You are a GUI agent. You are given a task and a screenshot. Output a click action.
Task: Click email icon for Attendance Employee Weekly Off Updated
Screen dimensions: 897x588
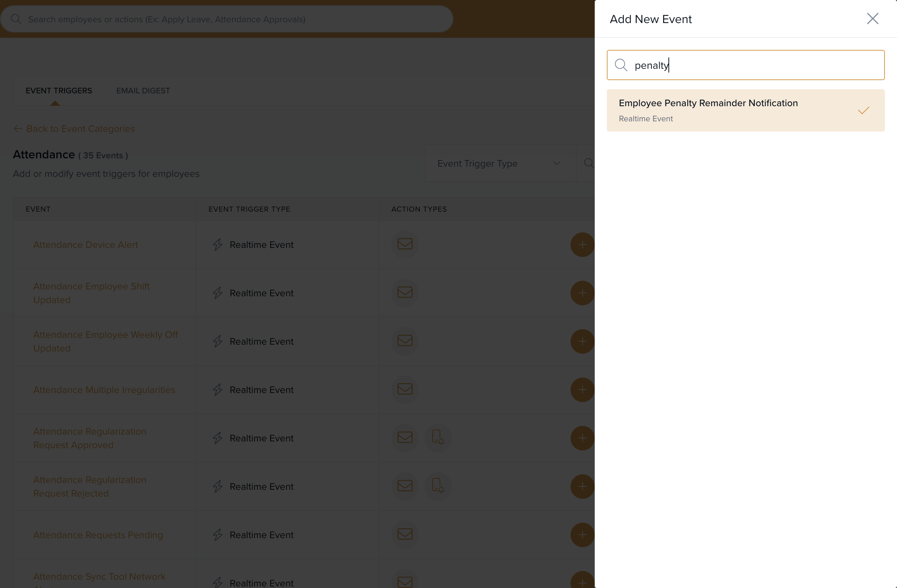[x=405, y=341]
